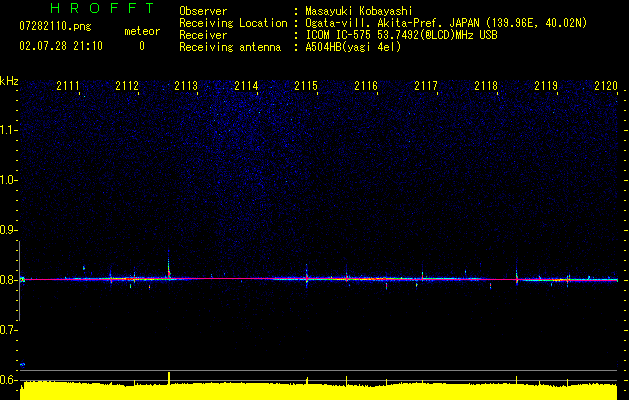This screenshot has width=629, height=400.
Task: Click the timestamp 02.07.28 21:10
Action: click(x=61, y=46)
